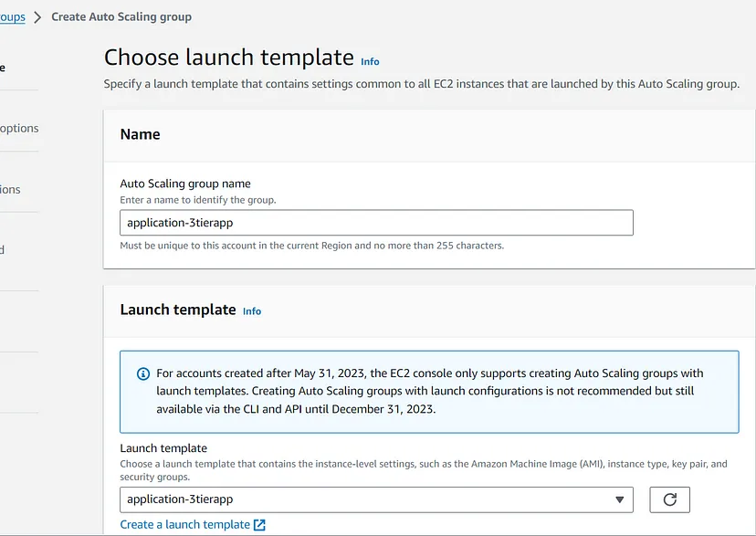The image size is (756, 536).
Task: Click the Launch template field label above the dropdown
Action: [x=163, y=448]
